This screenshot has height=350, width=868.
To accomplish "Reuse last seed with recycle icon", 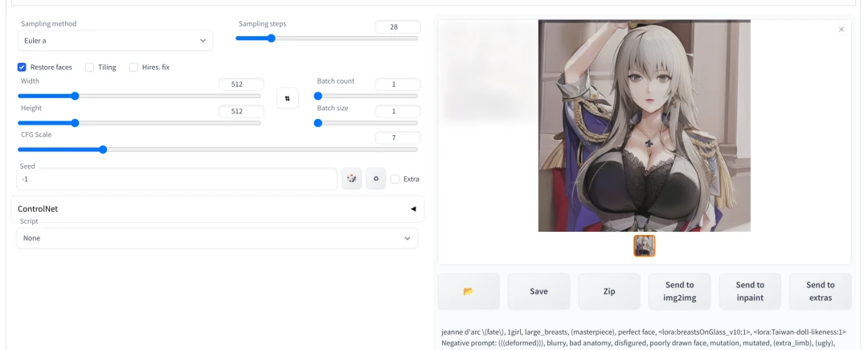I will tap(376, 179).
